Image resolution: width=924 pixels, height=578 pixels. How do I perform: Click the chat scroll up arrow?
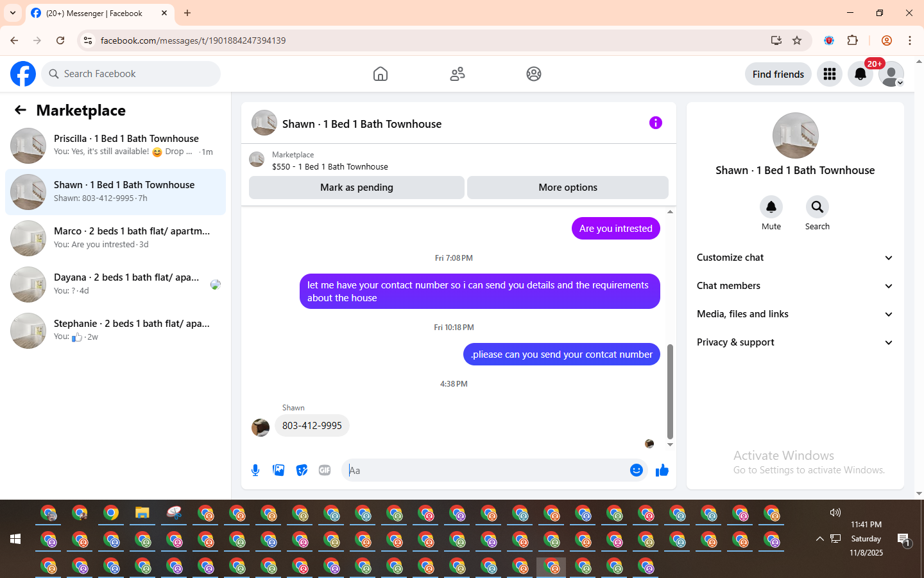670,211
